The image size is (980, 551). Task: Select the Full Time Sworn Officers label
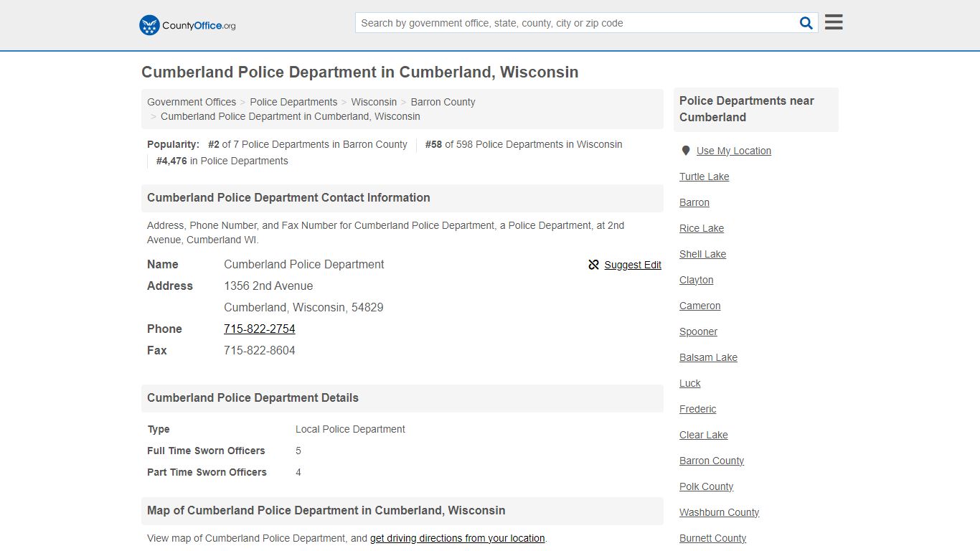(206, 451)
